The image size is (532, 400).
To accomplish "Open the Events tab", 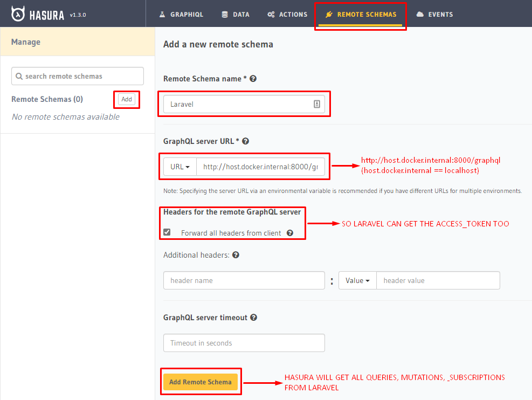I will [x=434, y=14].
